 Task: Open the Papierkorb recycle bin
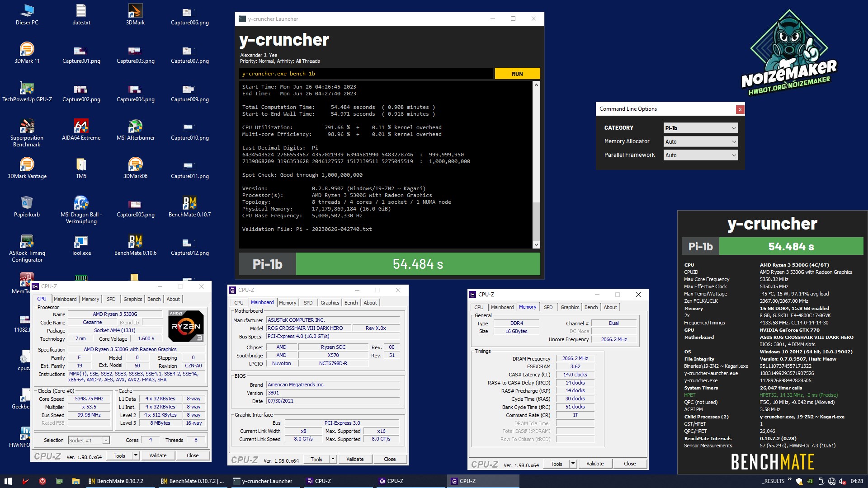pyautogui.click(x=27, y=206)
